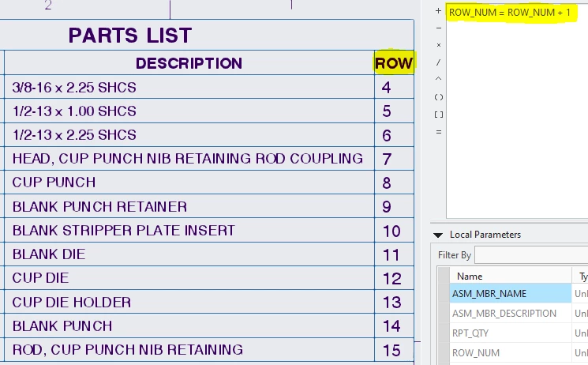Select BLANK STRIPPER PLATE INSERT cell
Image resolution: width=588 pixels, height=365 pixels.
pyautogui.click(x=189, y=230)
